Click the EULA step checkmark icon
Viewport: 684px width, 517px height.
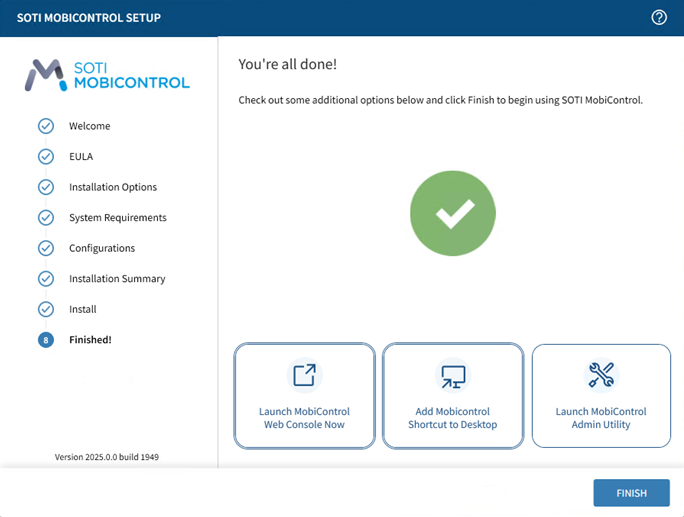[45, 157]
